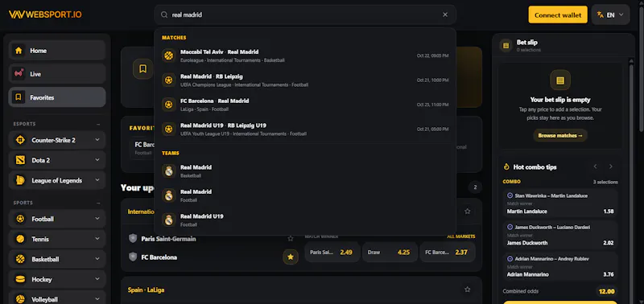
Task: Click the translate language icon
Action: (601, 14)
